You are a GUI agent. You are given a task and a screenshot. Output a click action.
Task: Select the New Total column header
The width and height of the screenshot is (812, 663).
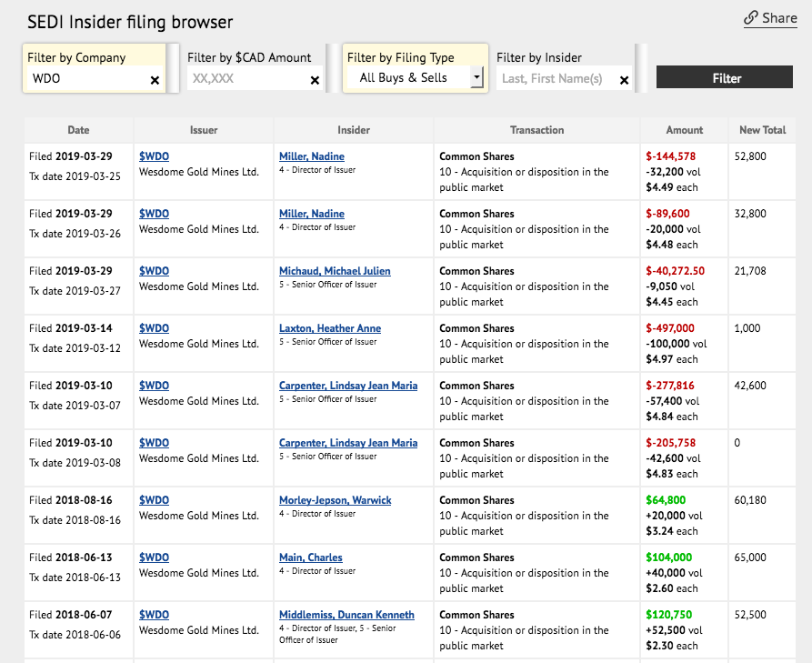[762, 130]
